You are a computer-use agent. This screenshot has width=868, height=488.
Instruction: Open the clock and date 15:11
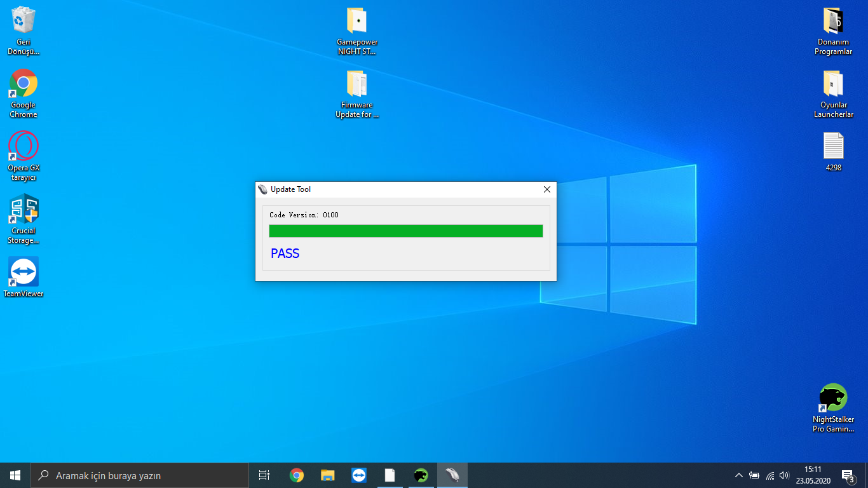pos(813,475)
